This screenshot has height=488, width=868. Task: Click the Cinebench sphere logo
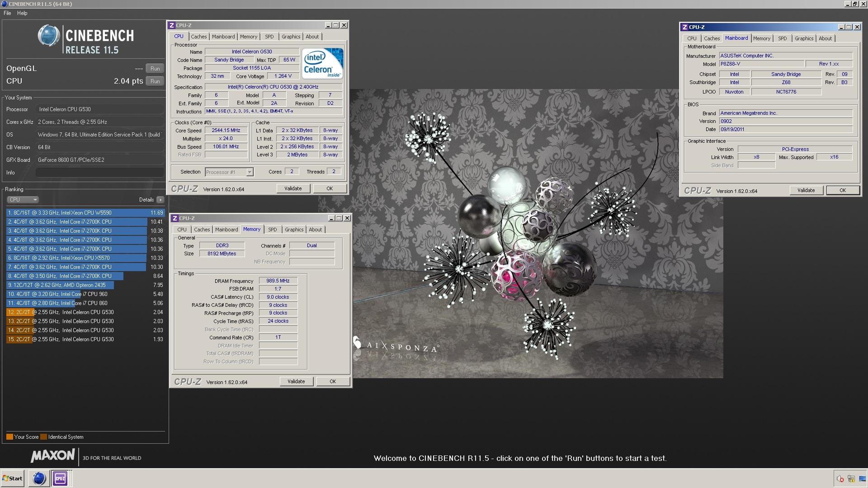[49, 36]
